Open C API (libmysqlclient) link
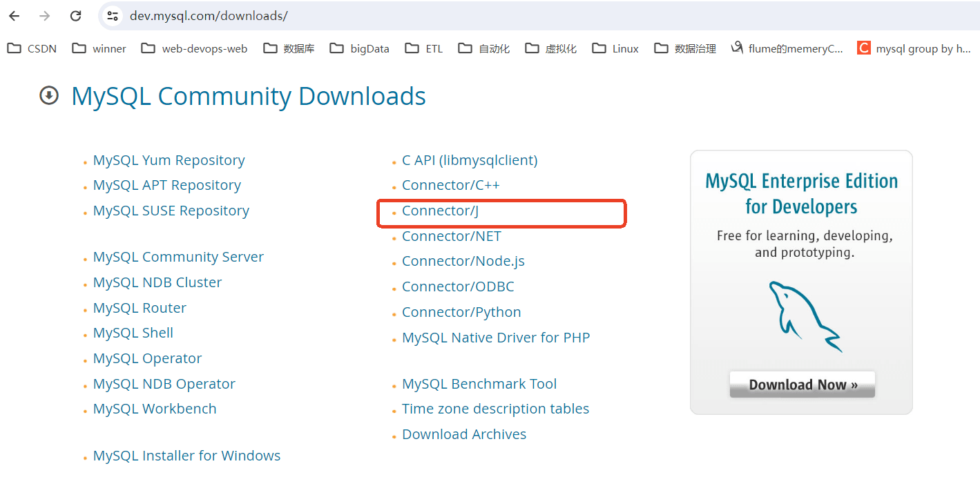980x495 pixels. coord(470,160)
